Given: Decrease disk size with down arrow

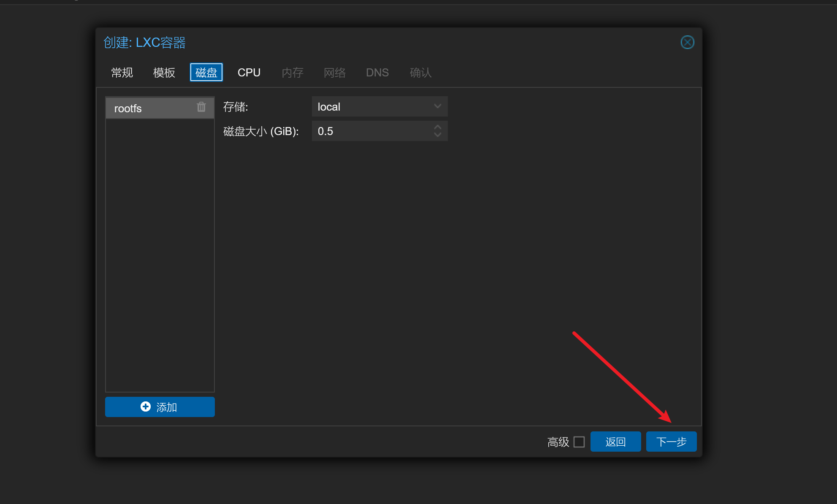Looking at the screenshot, I should pos(438,135).
